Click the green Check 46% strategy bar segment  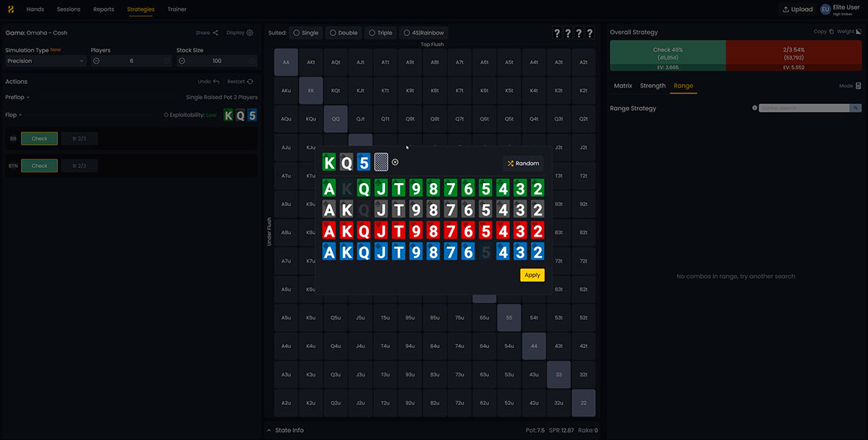(665, 54)
